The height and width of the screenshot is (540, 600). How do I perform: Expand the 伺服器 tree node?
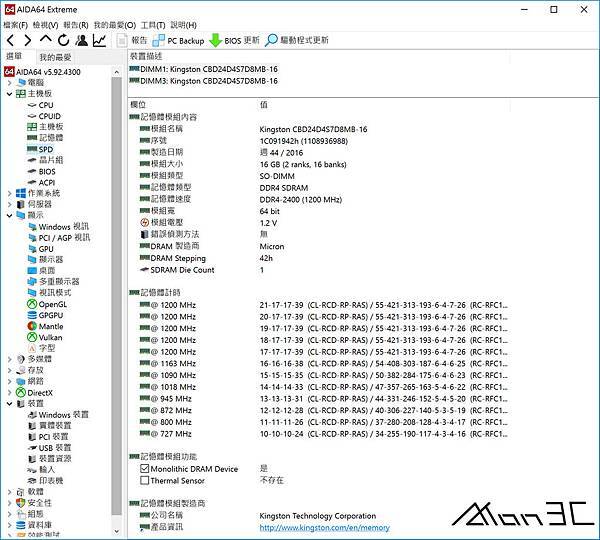10,204
